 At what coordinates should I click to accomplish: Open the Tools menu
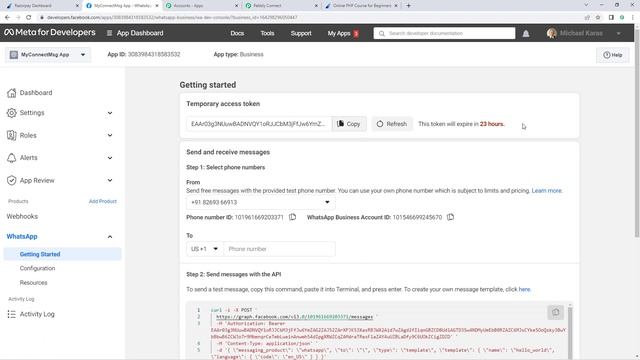(x=267, y=33)
